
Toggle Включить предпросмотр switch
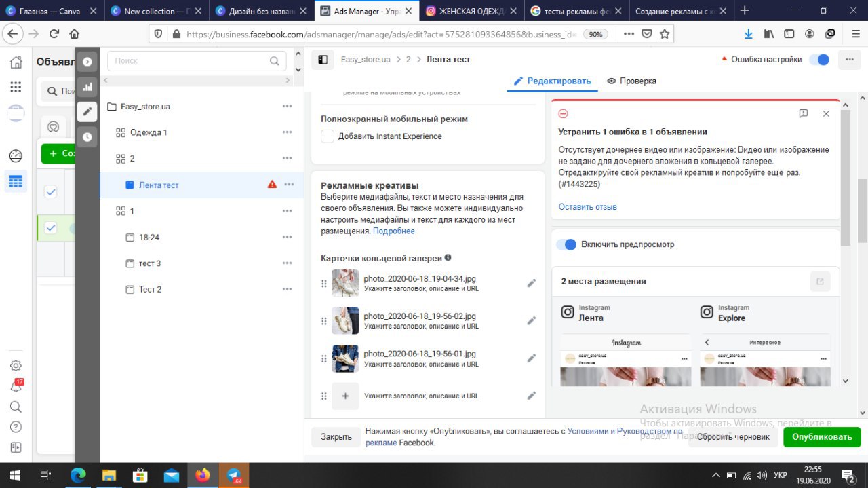pos(566,244)
